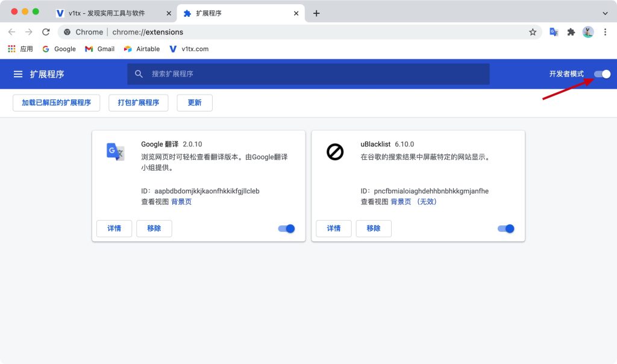The width and height of the screenshot is (617, 364).
Task: Click the Google 翻译 2.0.10 version text
Action: tap(192, 144)
